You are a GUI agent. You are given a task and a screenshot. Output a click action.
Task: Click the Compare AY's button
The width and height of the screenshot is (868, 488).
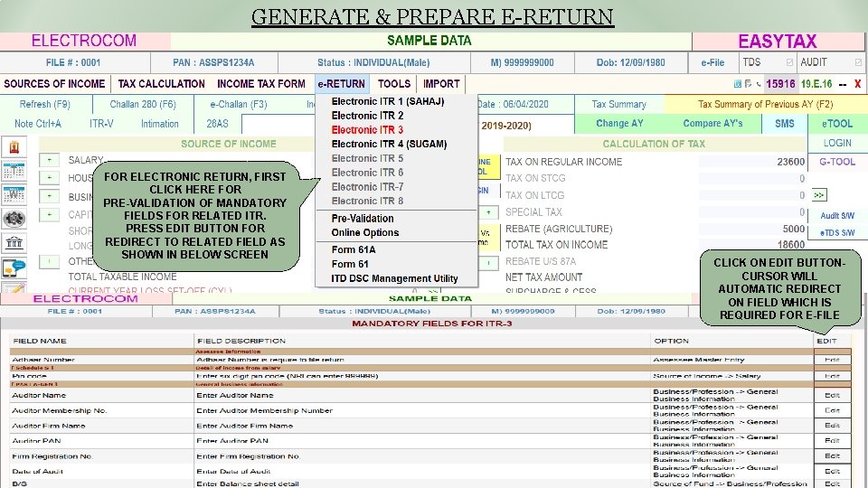tap(712, 124)
